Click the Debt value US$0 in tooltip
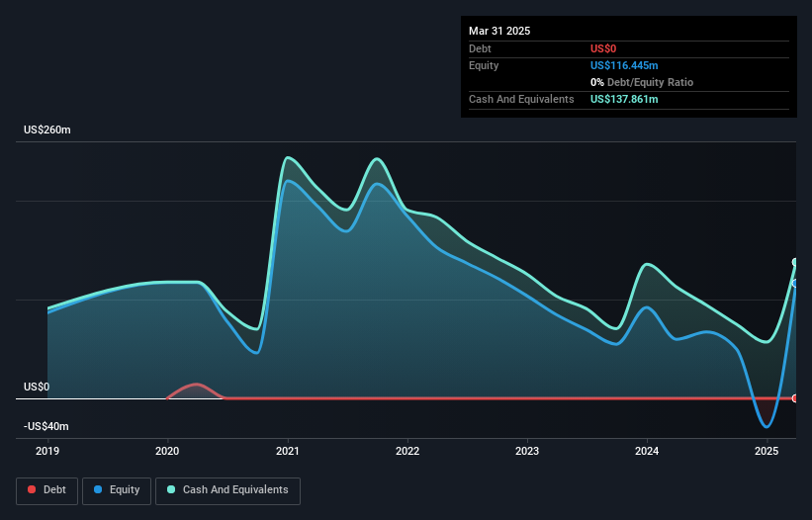This screenshot has height=520, width=812. click(603, 48)
